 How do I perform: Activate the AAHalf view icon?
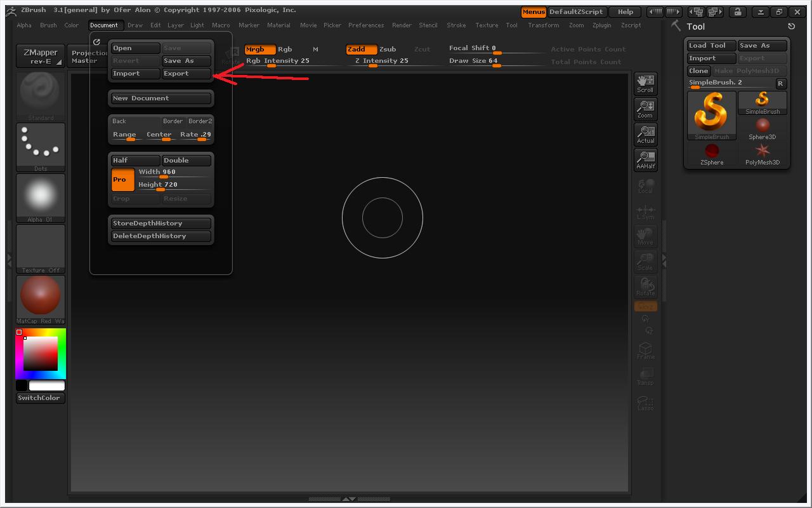(645, 160)
